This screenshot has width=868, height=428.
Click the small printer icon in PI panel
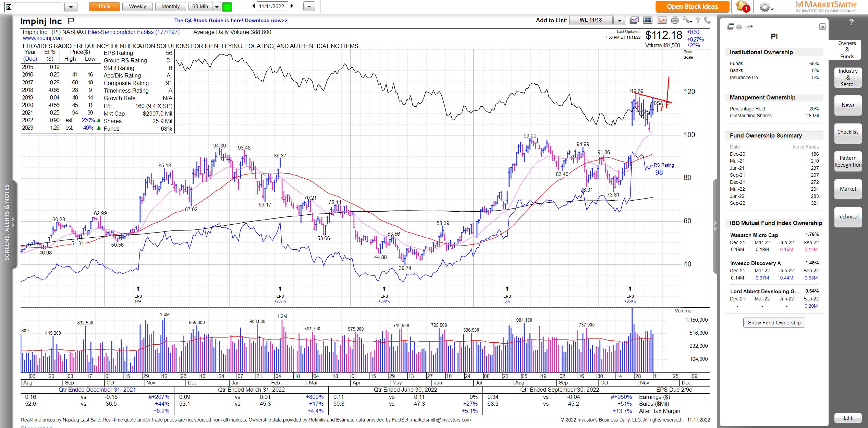[x=739, y=26]
